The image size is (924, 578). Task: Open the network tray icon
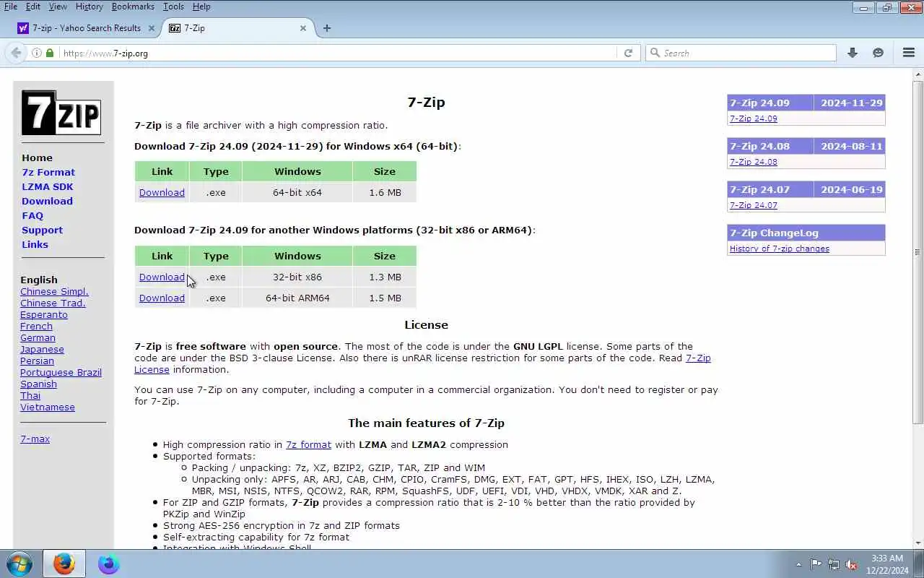pyautogui.click(x=834, y=564)
